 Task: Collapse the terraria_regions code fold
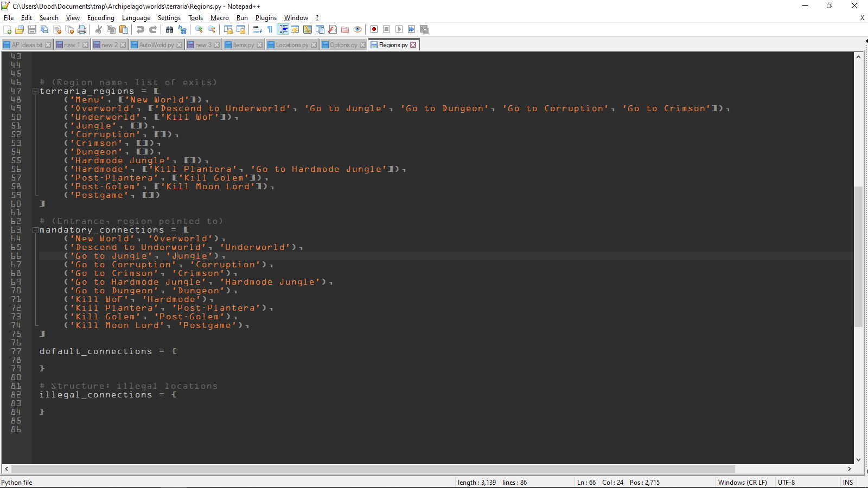click(35, 91)
